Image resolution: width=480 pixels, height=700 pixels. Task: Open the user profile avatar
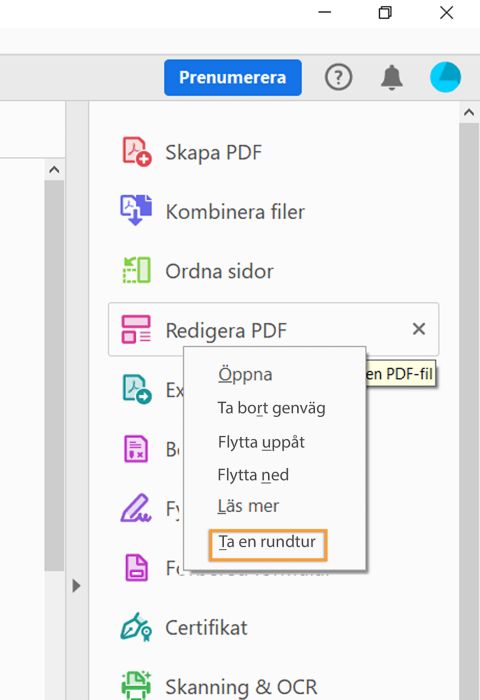(445, 77)
